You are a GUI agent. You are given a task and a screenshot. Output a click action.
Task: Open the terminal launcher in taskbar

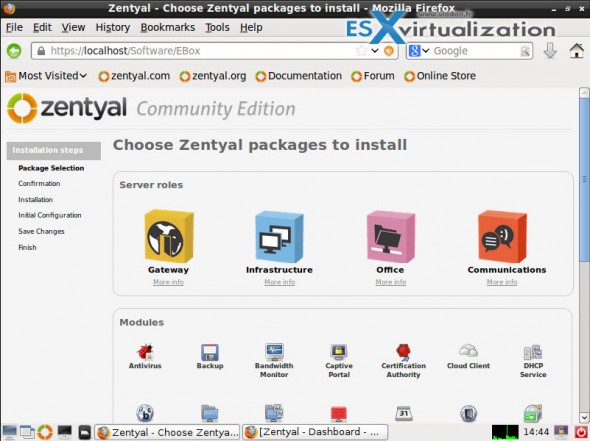65,432
